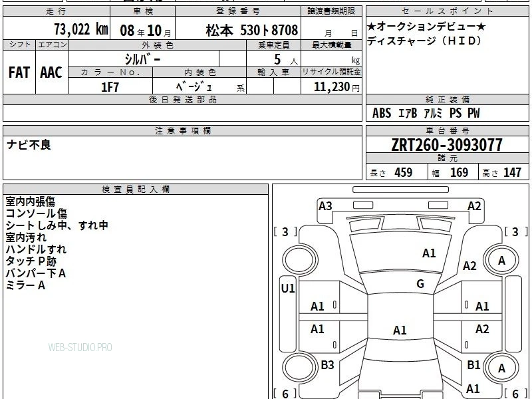The width and height of the screenshot is (532, 399).
Task: Click the A1 mark on the roof
Action: click(400, 330)
